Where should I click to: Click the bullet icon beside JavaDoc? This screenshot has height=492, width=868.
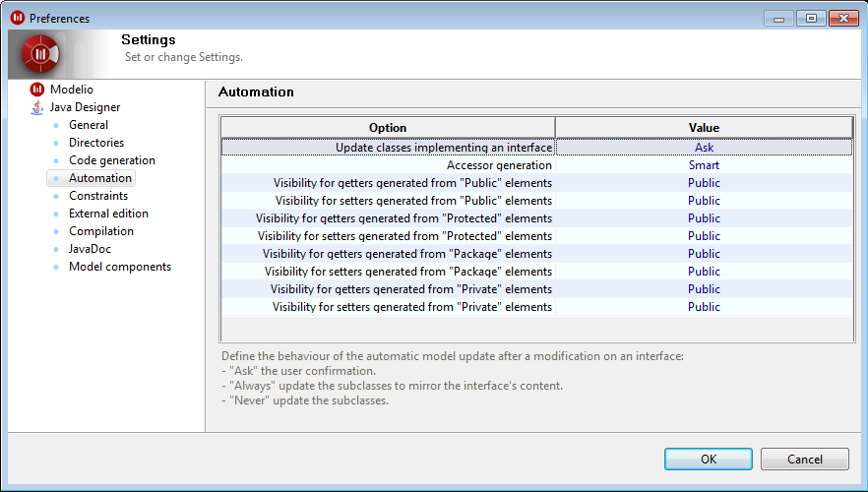click(56, 250)
